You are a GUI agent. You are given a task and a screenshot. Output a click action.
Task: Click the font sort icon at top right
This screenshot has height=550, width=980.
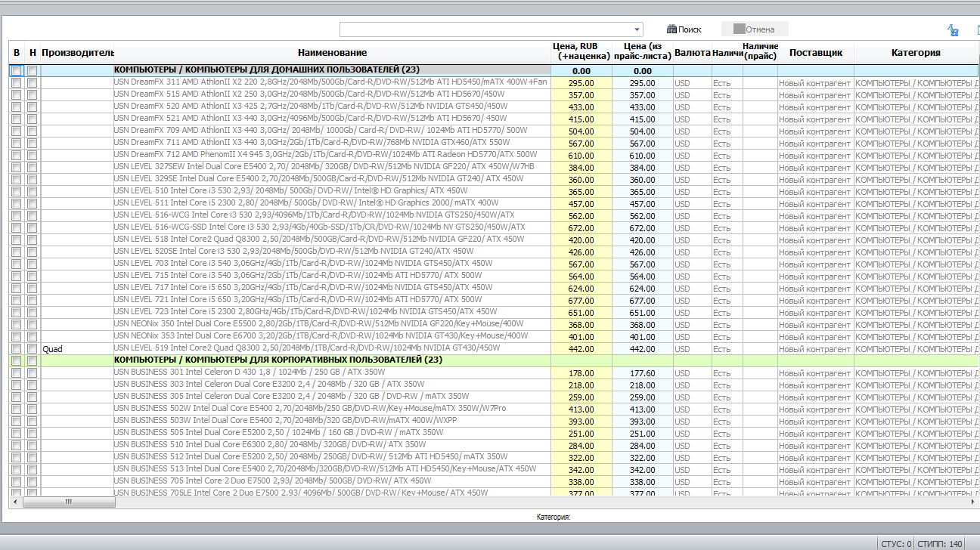pos(954,30)
